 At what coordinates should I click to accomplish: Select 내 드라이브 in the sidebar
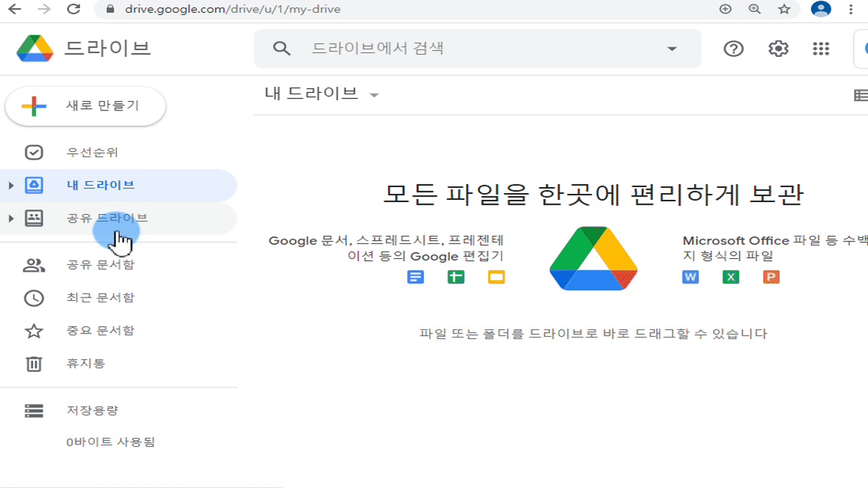119,185
